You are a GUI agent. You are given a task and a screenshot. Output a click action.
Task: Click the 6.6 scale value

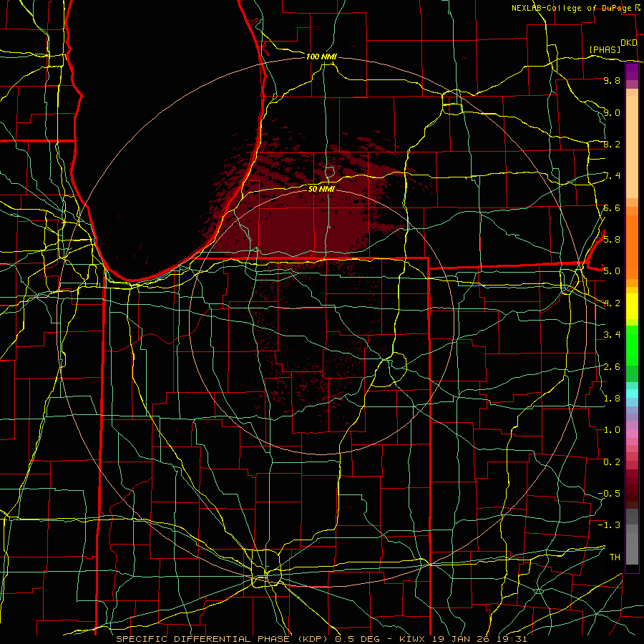[612, 208]
